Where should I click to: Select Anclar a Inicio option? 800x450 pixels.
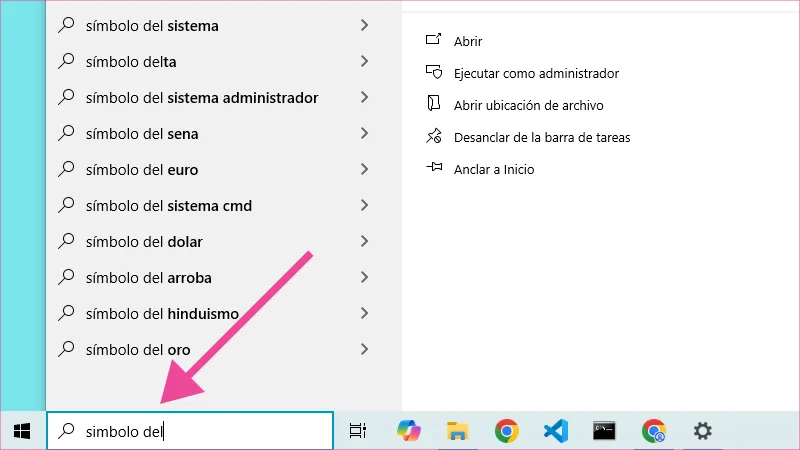(494, 169)
